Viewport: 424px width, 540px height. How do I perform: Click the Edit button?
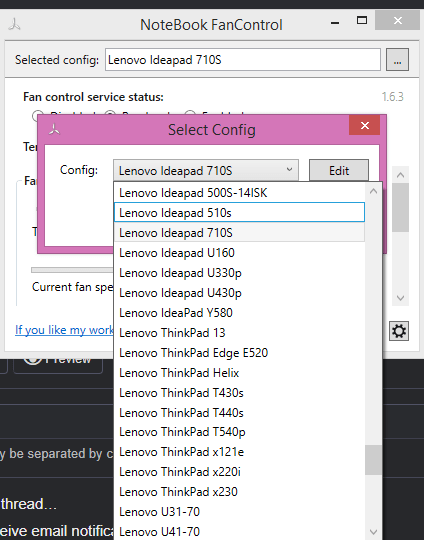pos(339,170)
